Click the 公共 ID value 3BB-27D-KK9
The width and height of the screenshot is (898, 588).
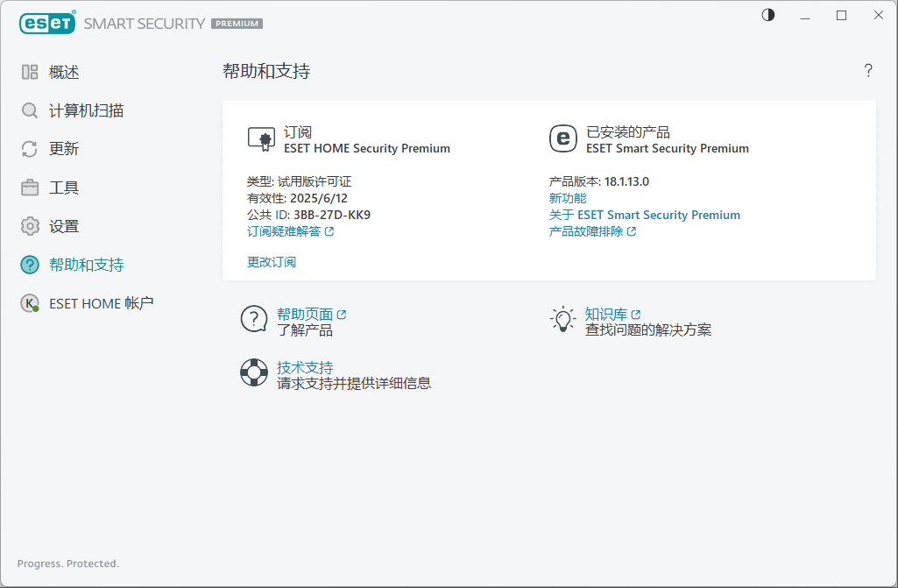[332, 215]
